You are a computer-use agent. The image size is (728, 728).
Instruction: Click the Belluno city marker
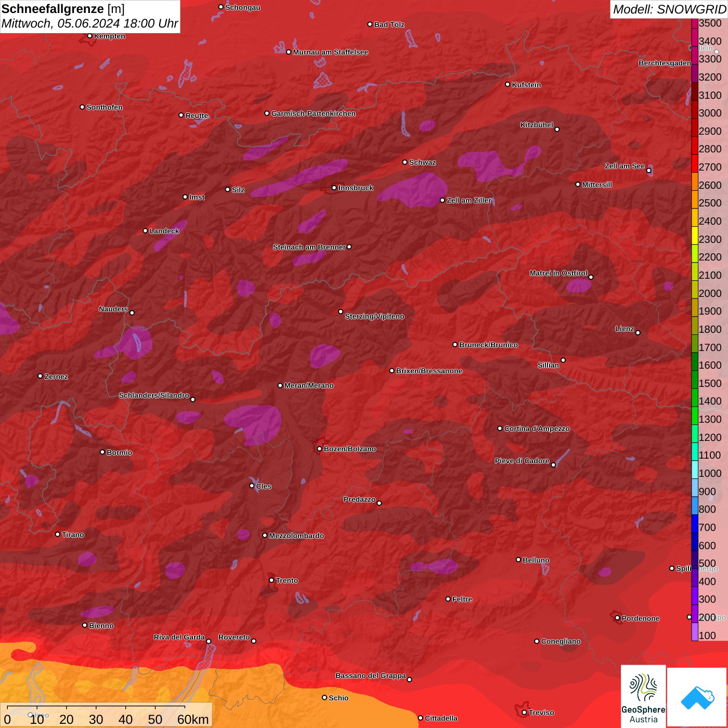[518, 560]
